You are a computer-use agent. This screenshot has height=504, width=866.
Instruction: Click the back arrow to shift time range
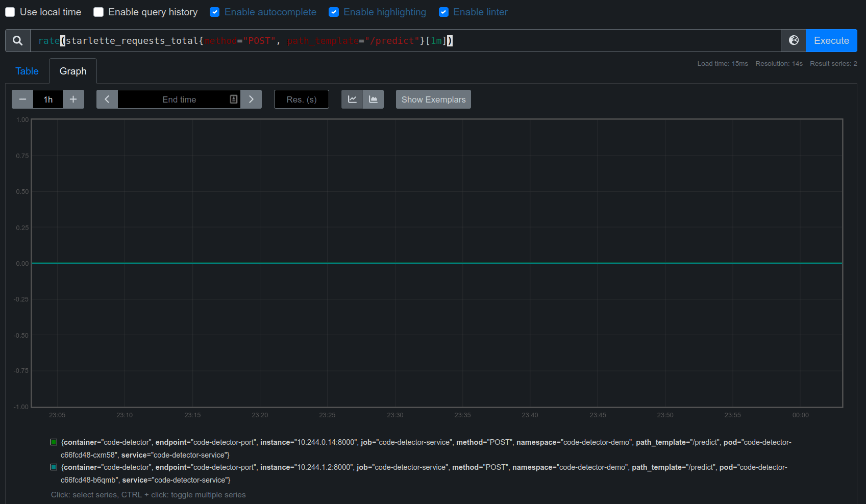pyautogui.click(x=107, y=99)
